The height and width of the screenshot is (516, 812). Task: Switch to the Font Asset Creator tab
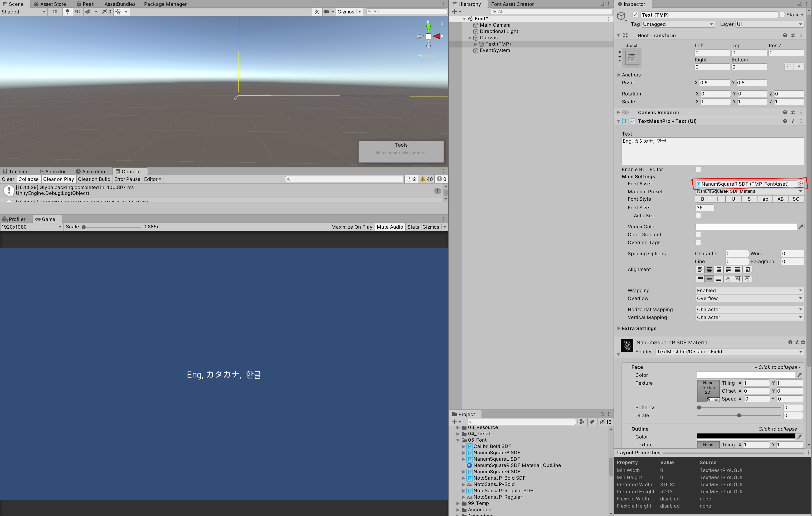[x=512, y=4]
